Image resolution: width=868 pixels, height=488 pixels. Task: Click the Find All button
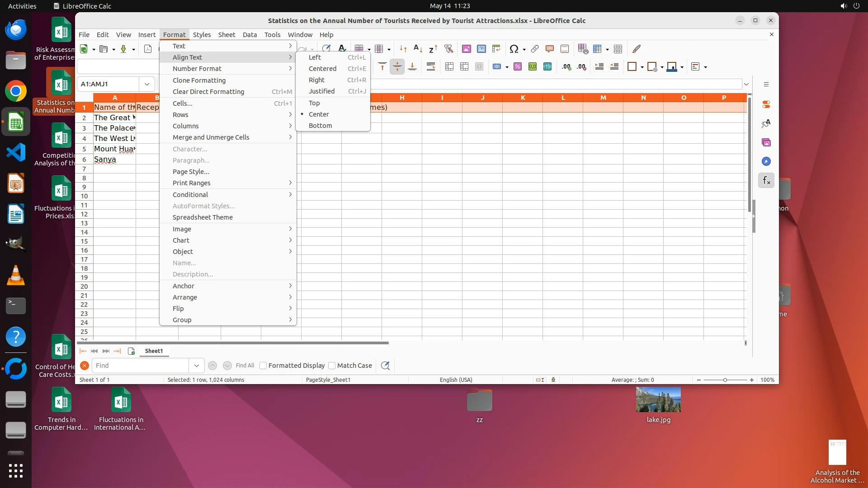coord(245,366)
